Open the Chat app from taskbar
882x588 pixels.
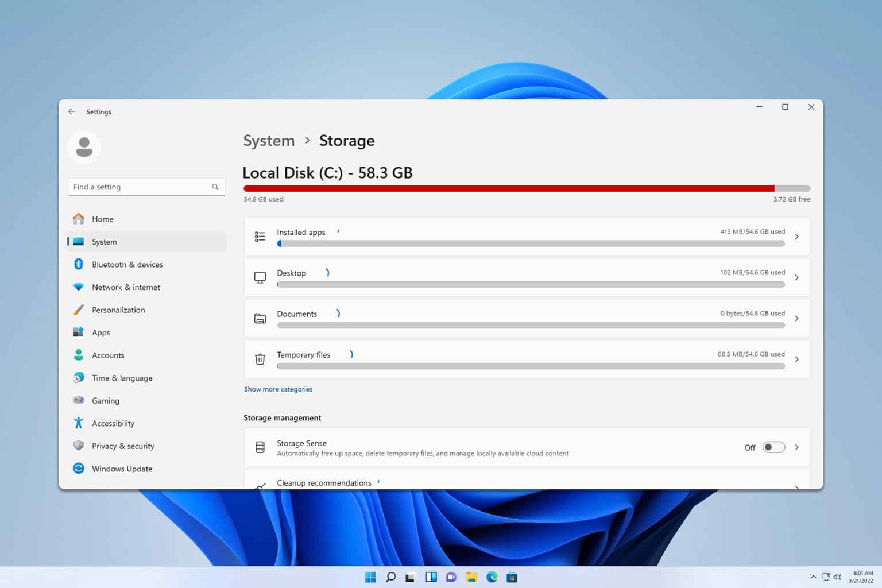pyautogui.click(x=451, y=577)
